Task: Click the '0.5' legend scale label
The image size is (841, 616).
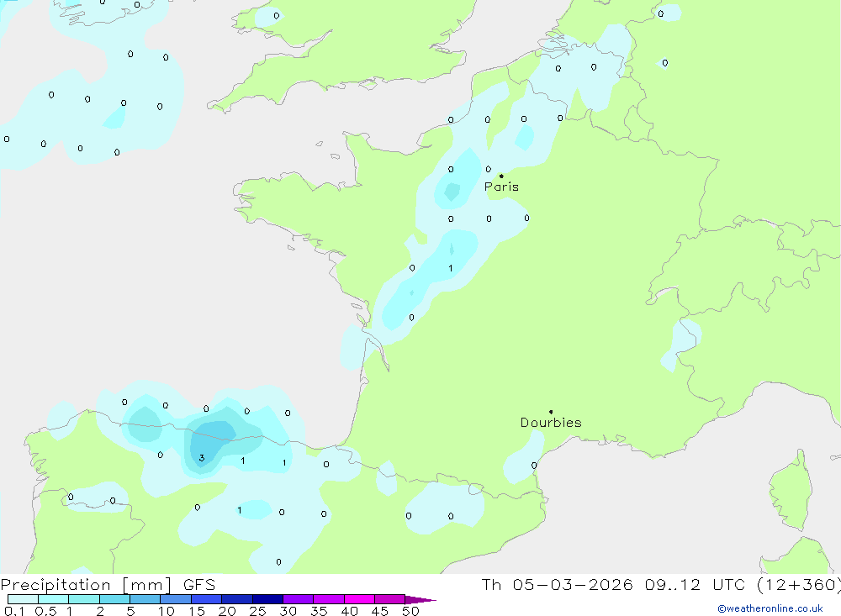Action: click(x=45, y=611)
